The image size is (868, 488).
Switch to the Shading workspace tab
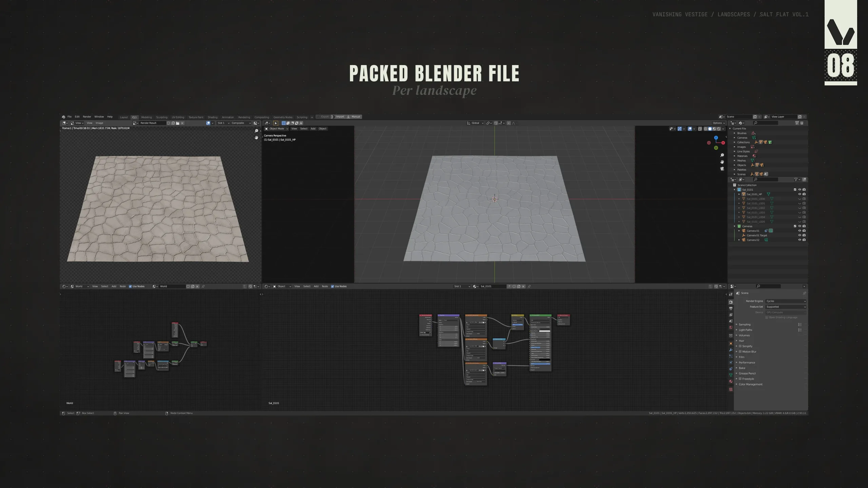coord(213,117)
